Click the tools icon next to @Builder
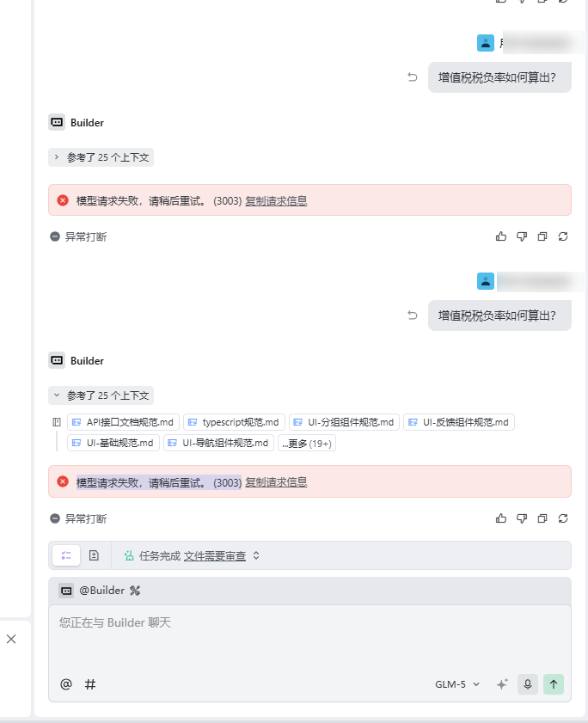Screen dimensions: 588x723 tap(134, 591)
